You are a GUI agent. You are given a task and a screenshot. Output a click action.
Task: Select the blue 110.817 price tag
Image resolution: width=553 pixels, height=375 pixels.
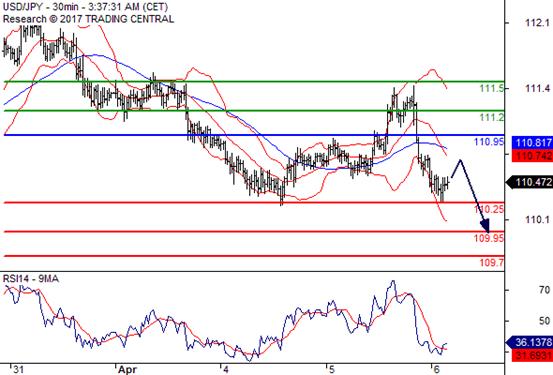click(x=533, y=143)
